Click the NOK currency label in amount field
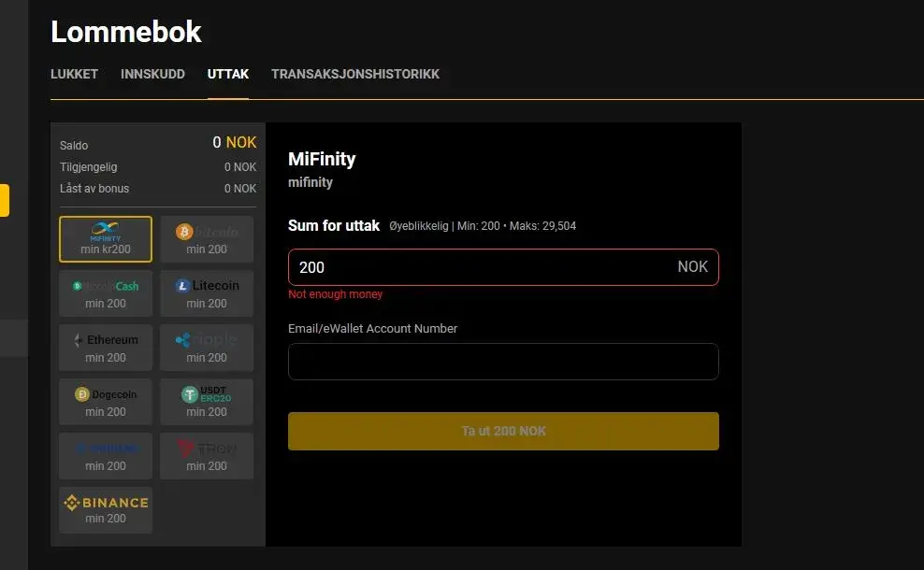 692,266
